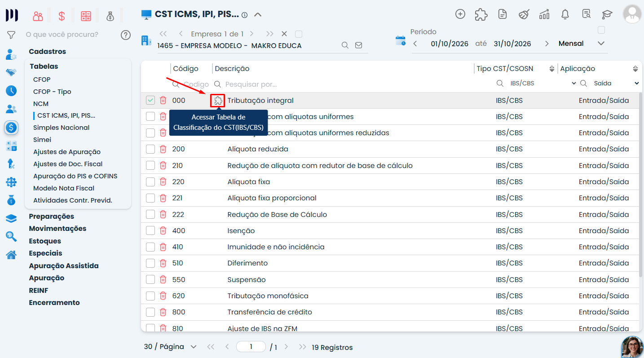644x358 pixels.
Task: Check the checkbox for Isenção row 400
Action: pyautogui.click(x=150, y=231)
